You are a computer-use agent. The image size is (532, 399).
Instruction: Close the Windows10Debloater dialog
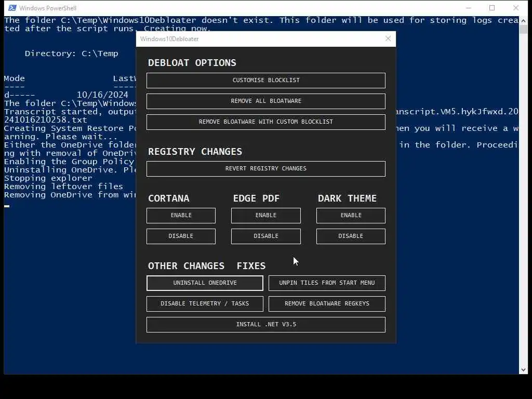click(388, 38)
